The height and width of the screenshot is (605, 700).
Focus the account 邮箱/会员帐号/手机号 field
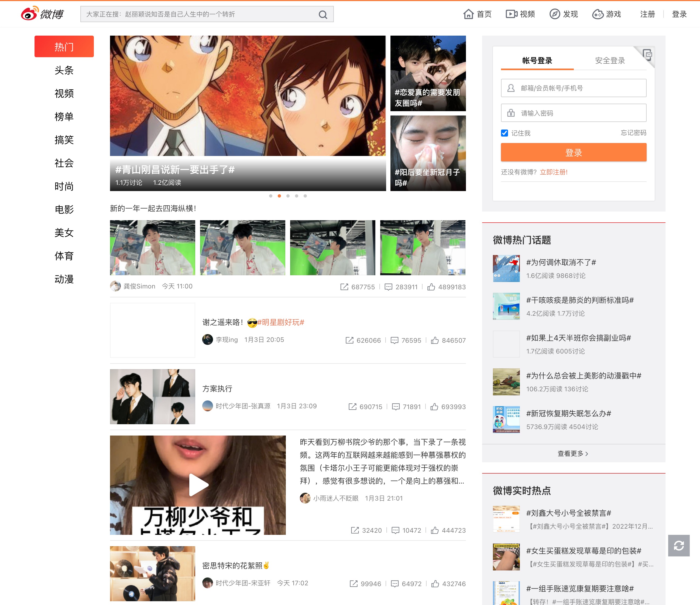pyautogui.click(x=574, y=88)
